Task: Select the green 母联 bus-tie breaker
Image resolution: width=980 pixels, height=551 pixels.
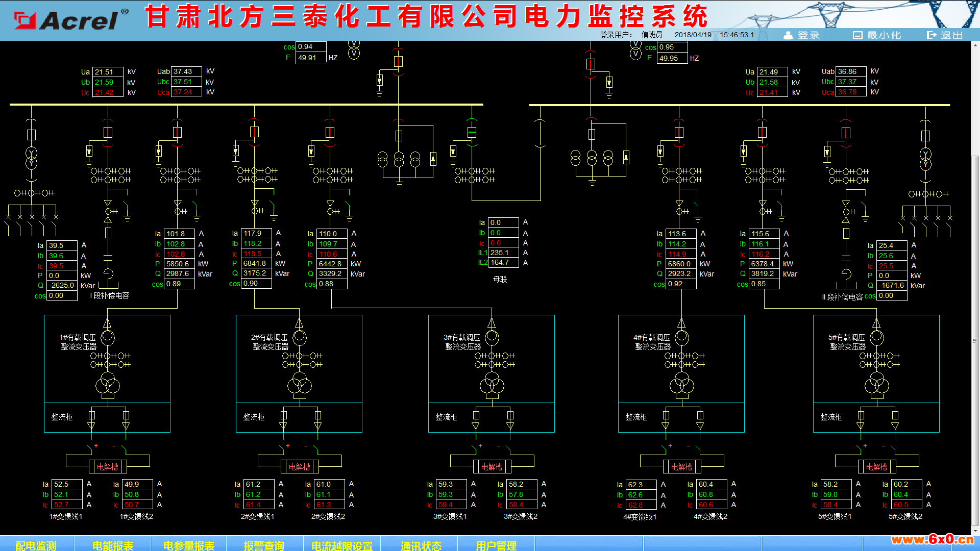Action: pyautogui.click(x=472, y=132)
